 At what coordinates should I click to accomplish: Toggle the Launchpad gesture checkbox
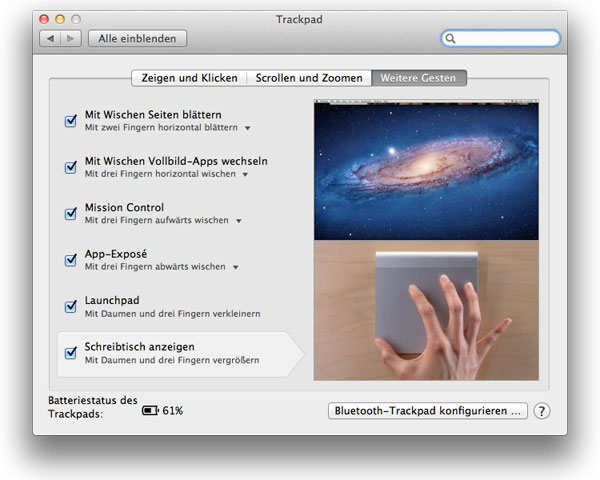point(71,305)
